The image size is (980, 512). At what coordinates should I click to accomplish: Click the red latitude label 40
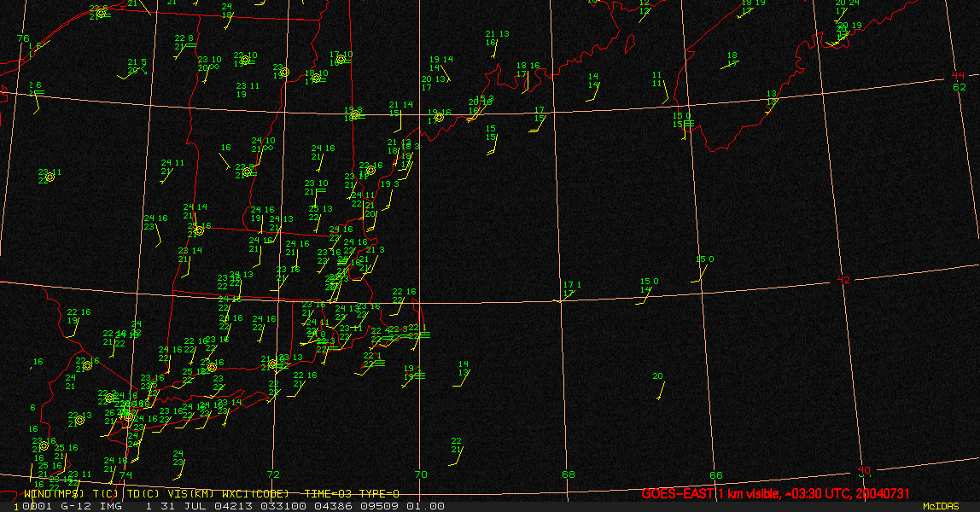click(864, 470)
